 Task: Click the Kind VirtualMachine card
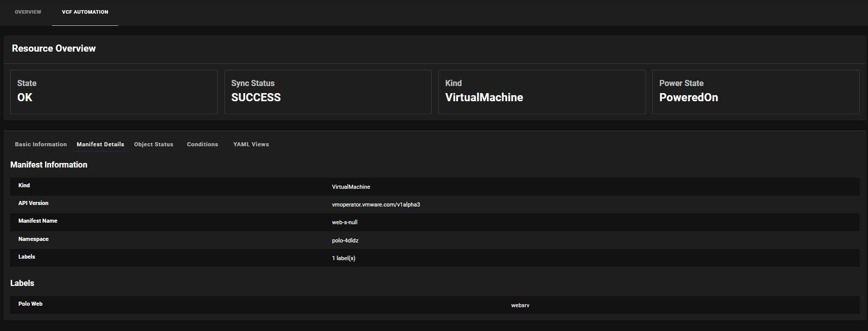coord(542,92)
